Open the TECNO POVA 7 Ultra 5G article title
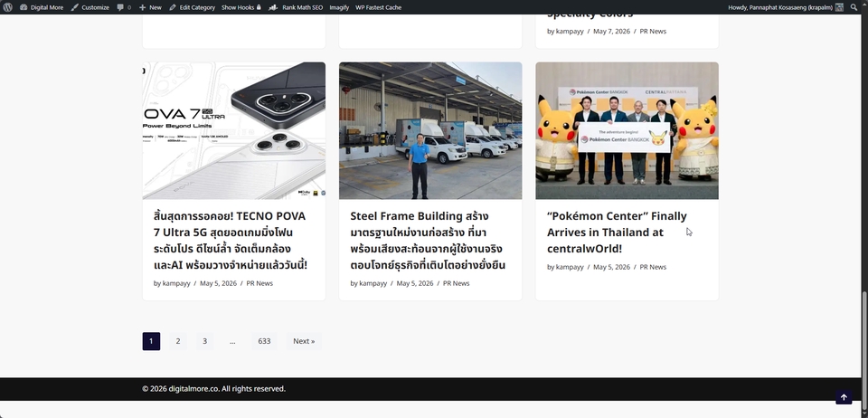The width and height of the screenshot is (868, 418). [231, 241]
